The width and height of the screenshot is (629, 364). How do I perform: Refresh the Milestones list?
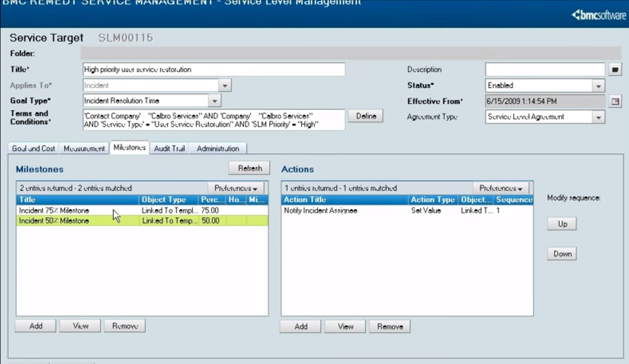point(249,168)
